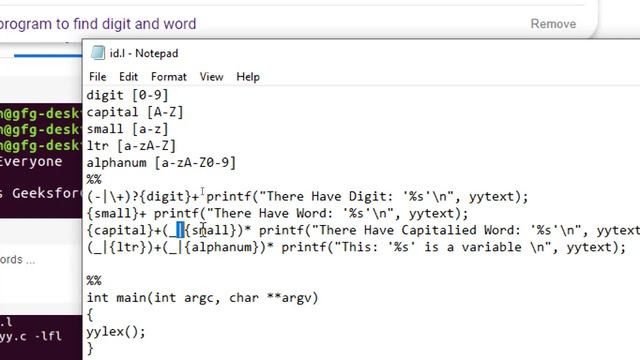Click the 'digit [0-9]' line

[x=127, y=95]
